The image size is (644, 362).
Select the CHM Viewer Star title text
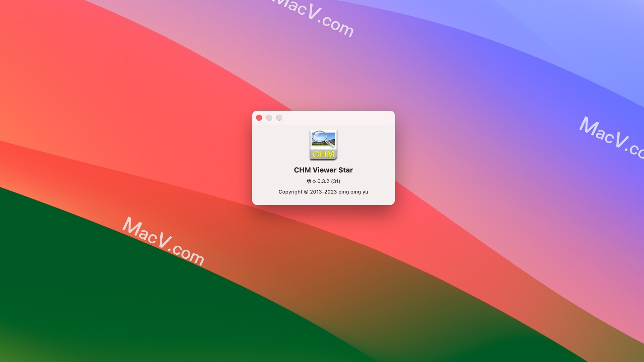pyautogui.click(x=323, y=170)
